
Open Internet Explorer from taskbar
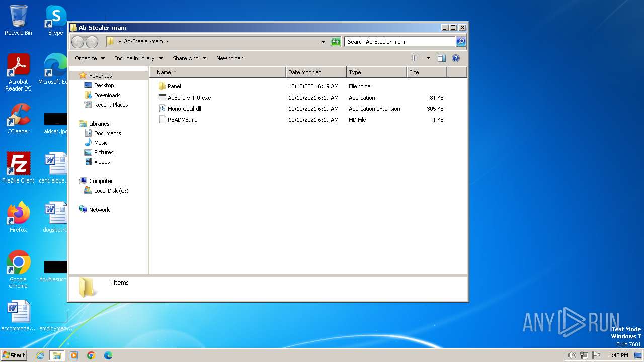click(40, 355)
